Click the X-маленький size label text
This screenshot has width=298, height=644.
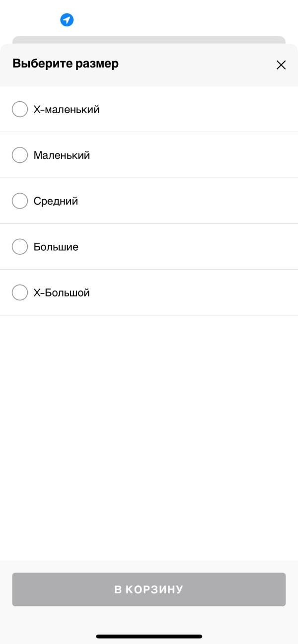(x=67, y=110)
